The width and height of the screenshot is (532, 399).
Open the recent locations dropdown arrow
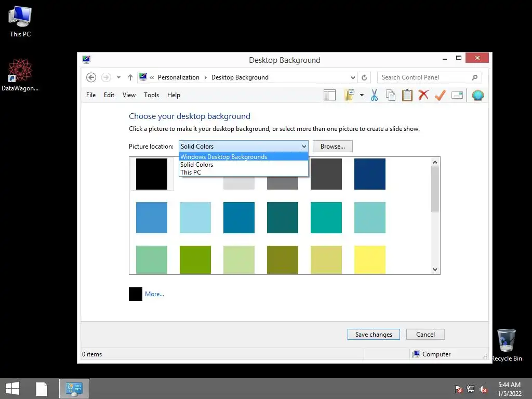(118, 77)
